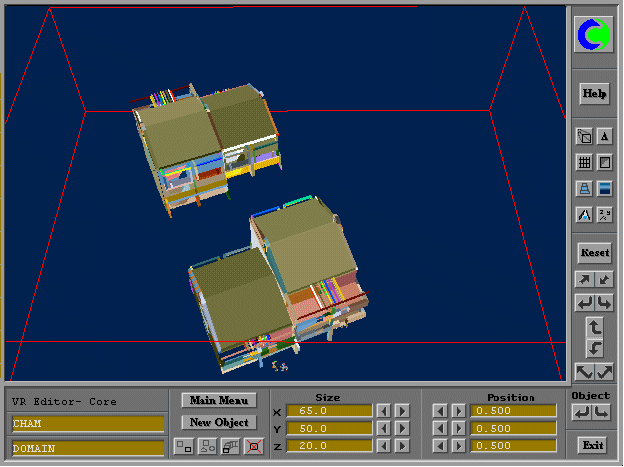This screenshot has width=624, height=467.
Task: Exit the VR Editor
Action: (594, 445)
